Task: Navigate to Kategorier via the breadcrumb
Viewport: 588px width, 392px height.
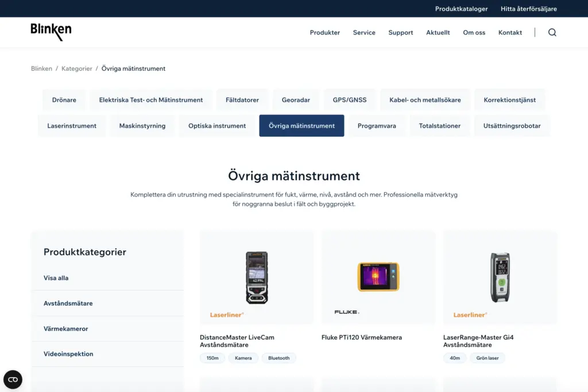Action: pos(76,68)
